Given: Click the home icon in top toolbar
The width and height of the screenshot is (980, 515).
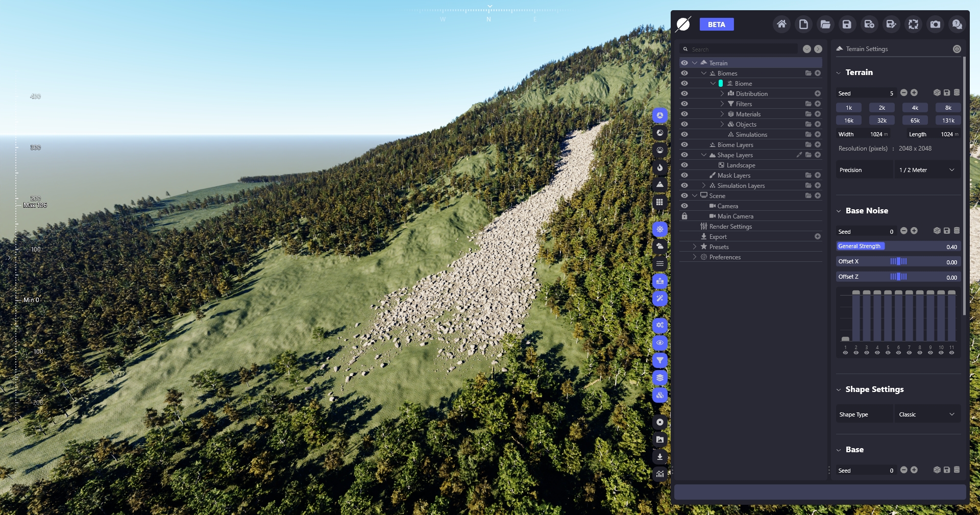Looking at the screenshot, I should click(781, 24).
